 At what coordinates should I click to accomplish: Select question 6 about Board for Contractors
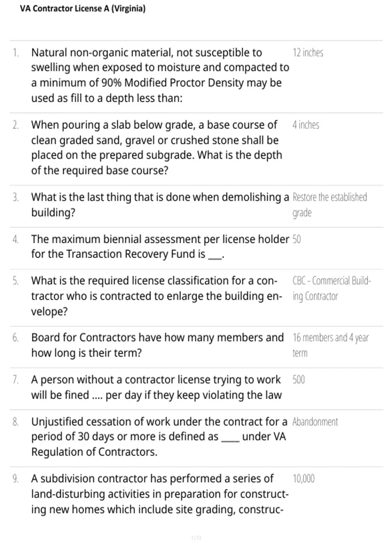157,345
